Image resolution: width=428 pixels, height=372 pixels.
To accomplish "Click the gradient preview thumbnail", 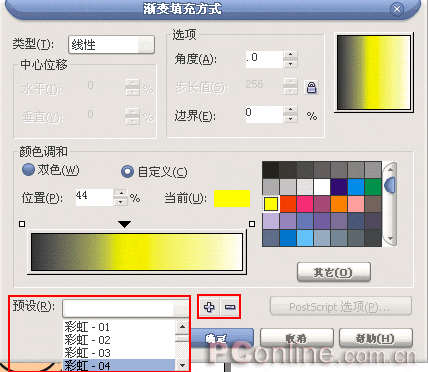I will coord(374,72).
